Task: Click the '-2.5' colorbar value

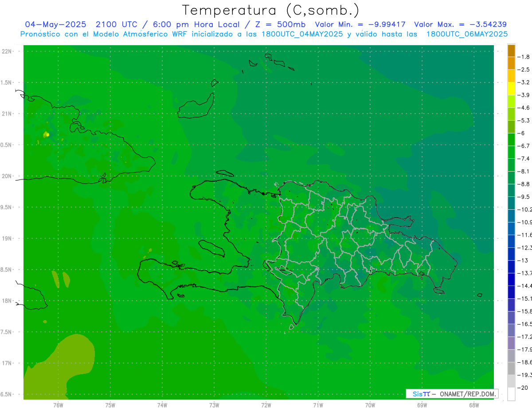Action: point(524,70)
